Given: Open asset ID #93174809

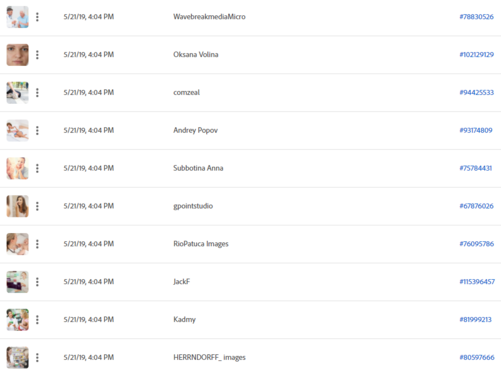Looking at the screenshot, I should tap(476, 130).
